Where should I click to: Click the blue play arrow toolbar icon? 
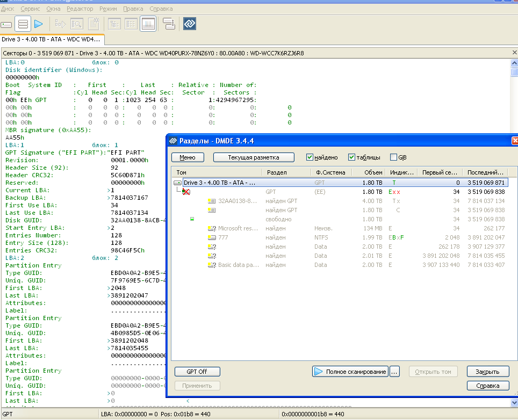point(38,24)
